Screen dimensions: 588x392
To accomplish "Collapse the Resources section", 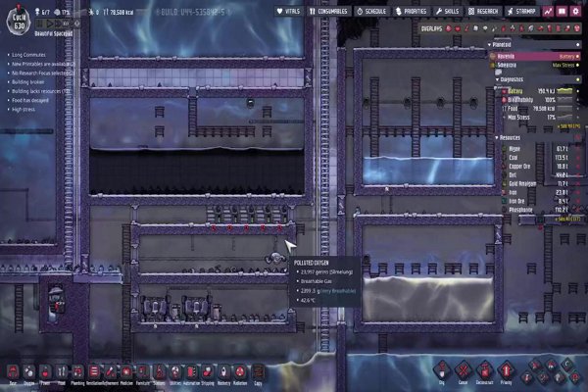I will (497, 137).
